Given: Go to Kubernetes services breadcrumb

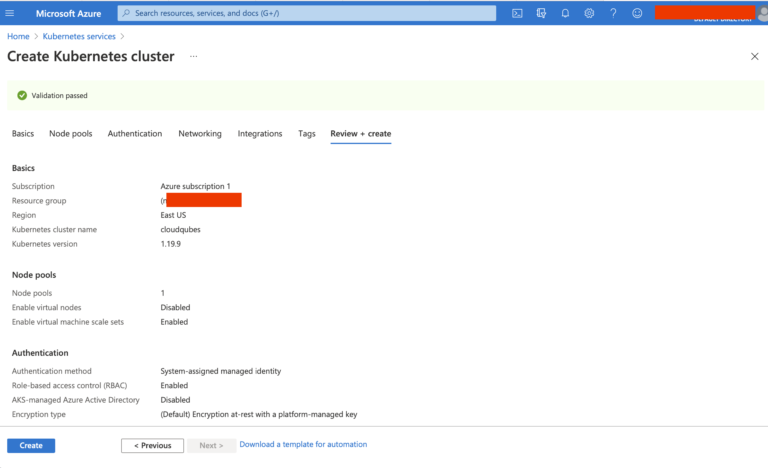Looking at the screenshot, I should (x=79, y=36).
